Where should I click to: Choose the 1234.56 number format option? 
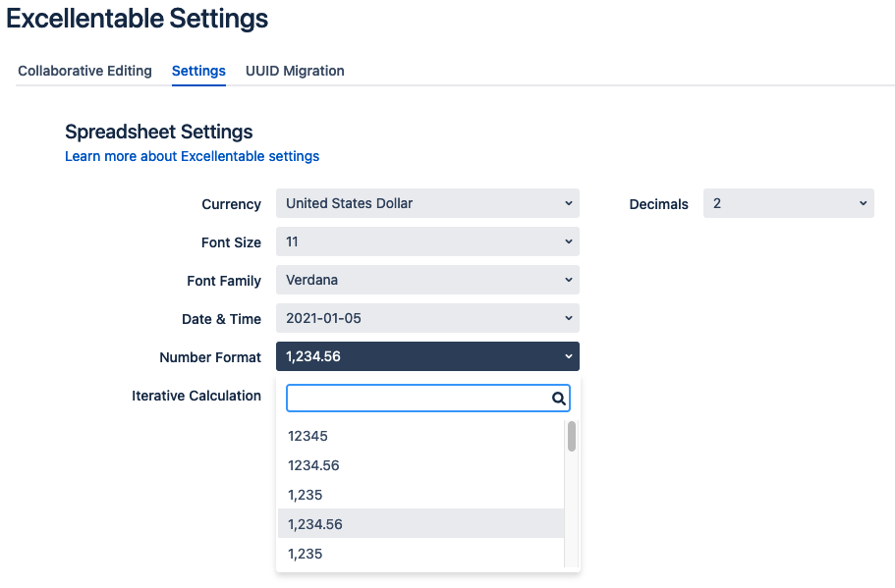click(420, 465)
